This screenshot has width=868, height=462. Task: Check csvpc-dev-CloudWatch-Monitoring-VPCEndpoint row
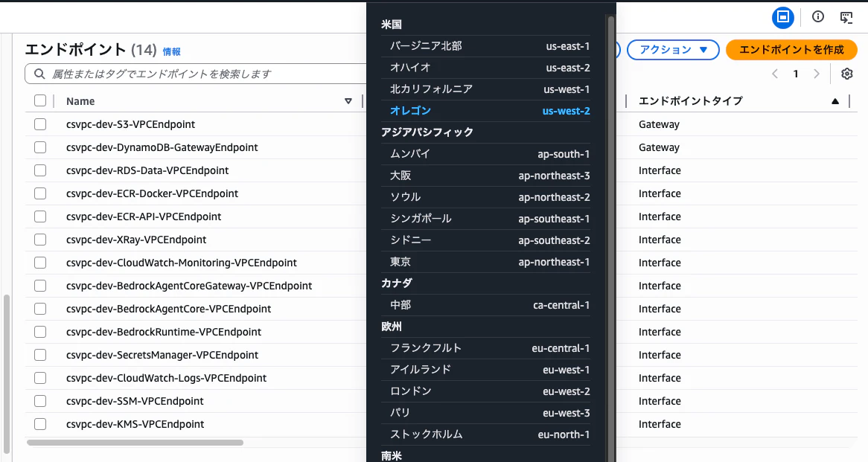pyautogui.click(x=40, y=263)
